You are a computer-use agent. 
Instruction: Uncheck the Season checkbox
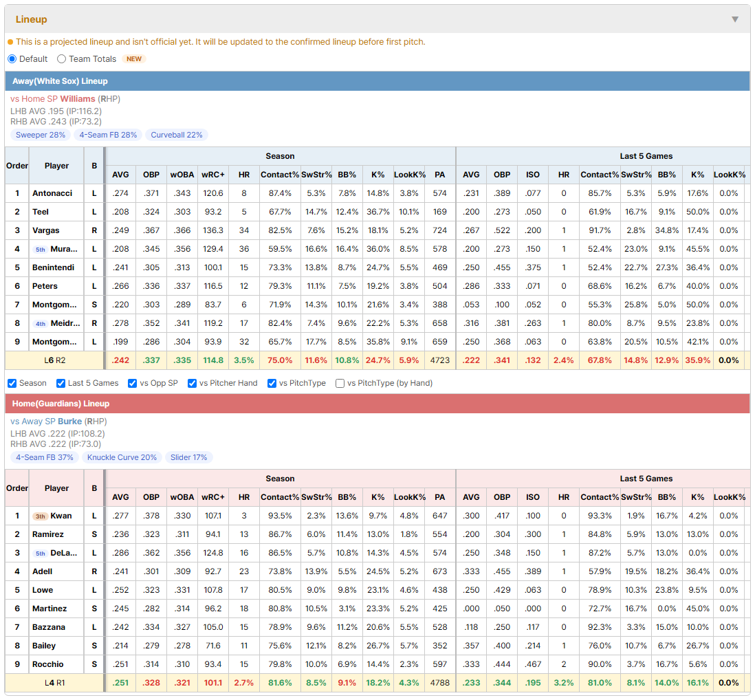click(12, 383)
